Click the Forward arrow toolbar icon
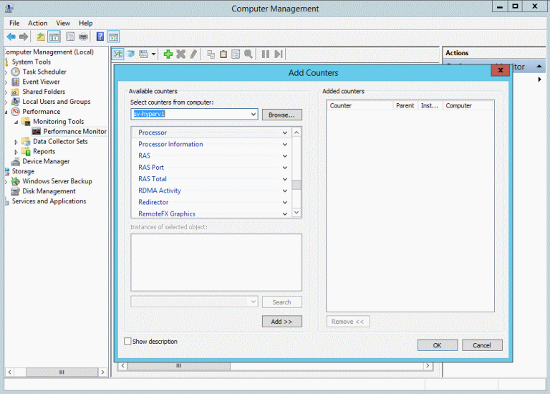 click(x=24, y=36)
